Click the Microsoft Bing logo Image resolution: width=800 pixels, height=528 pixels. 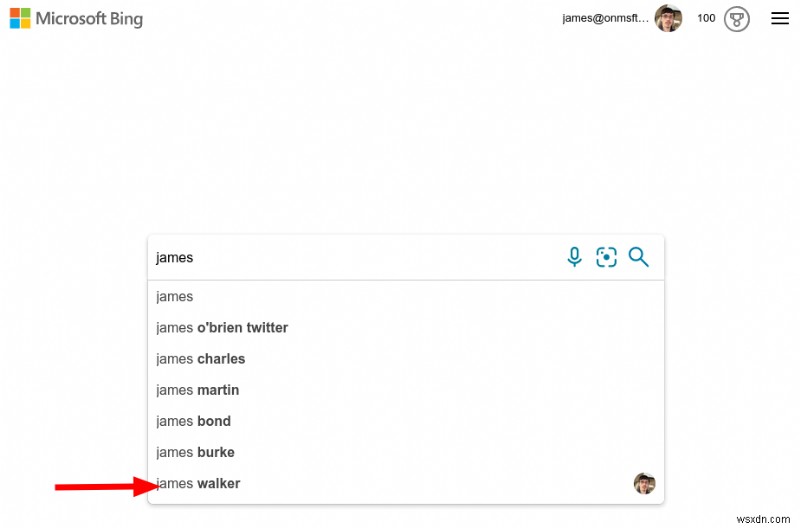coord(76,18)
